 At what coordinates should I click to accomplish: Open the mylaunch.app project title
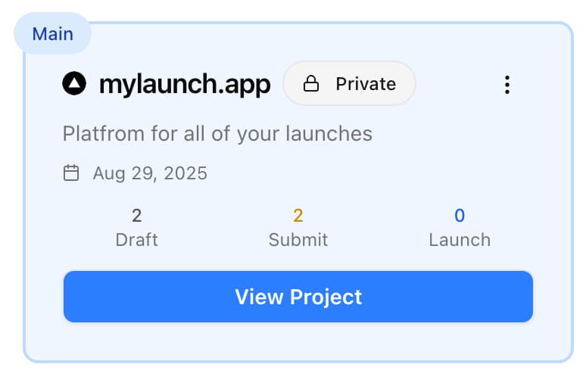point(184,84)
